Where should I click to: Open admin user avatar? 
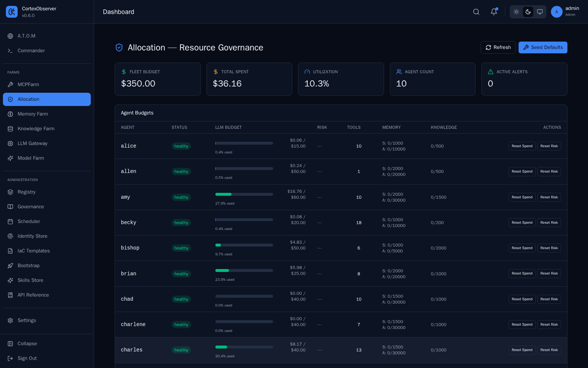click(x=557, y=12)
